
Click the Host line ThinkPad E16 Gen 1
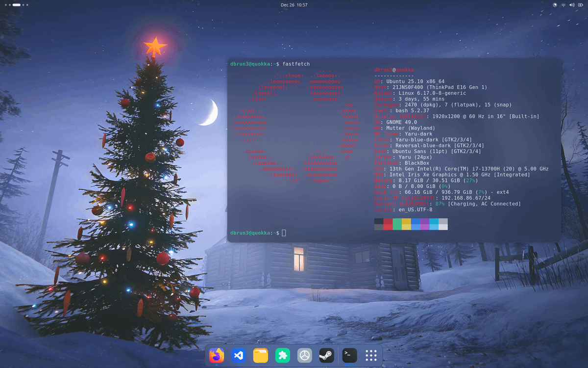431,87
